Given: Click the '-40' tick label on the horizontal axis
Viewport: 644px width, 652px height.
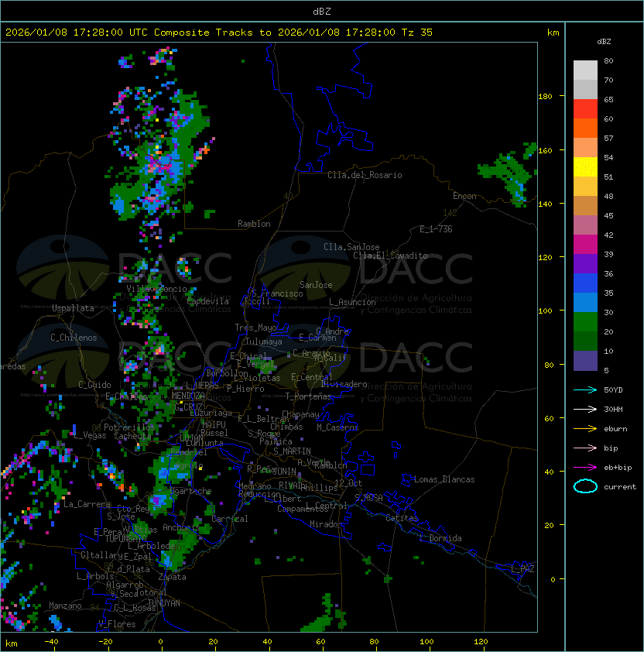Looking at the screenshot, I should pyautogui.click(x=51, y=642).
